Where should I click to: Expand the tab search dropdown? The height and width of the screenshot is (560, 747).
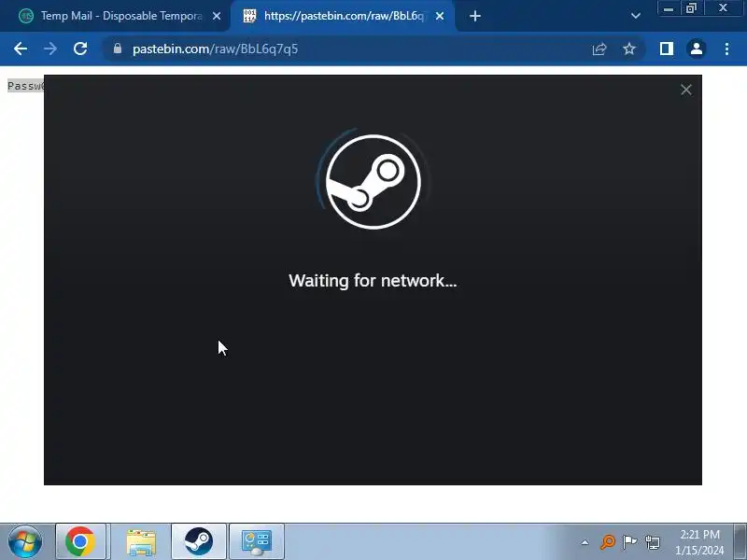[635, 16]
